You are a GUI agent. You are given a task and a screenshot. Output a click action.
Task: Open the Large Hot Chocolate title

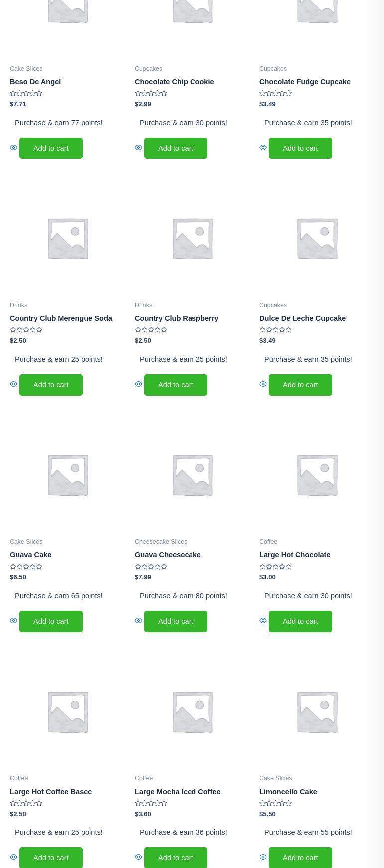coord(295,555)
